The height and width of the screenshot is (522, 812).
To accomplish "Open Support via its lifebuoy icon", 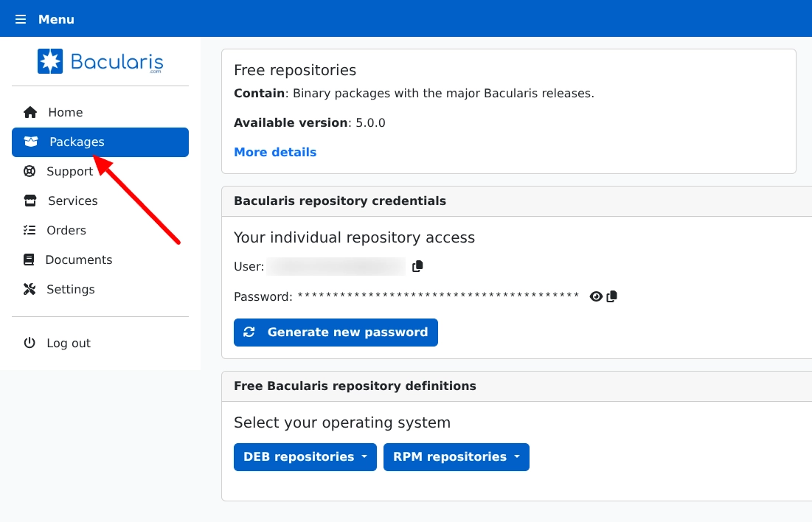I will tap(30, 171).
